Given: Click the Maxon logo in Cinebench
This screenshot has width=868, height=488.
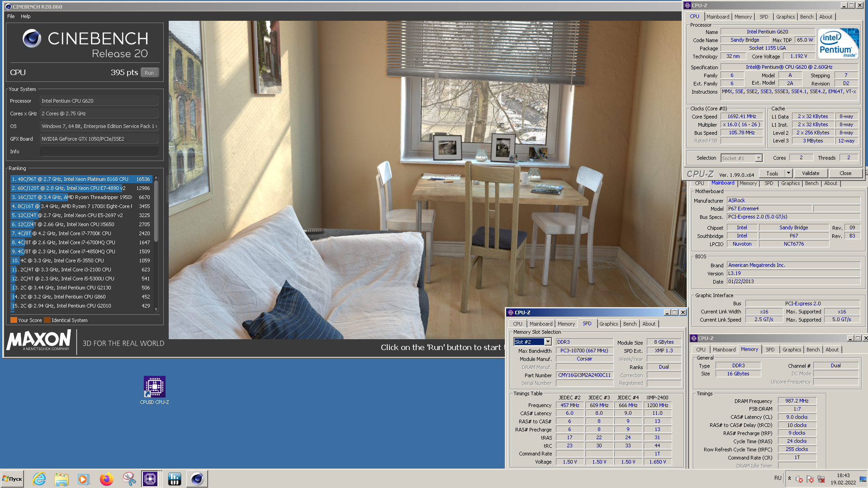Looking at the screenshot, I should coord(39,340).
